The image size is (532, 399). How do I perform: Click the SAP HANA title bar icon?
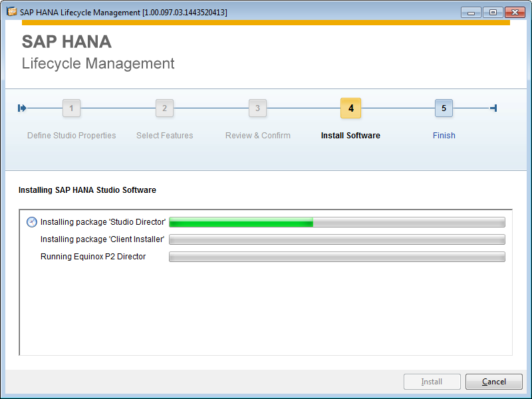12,12
